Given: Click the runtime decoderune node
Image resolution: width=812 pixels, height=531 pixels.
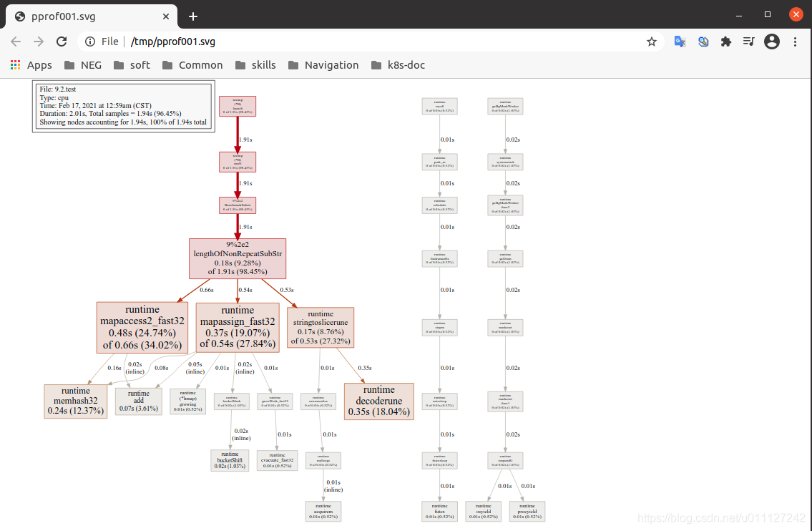Looking at the screenshot, I should (x=378, y=401).
